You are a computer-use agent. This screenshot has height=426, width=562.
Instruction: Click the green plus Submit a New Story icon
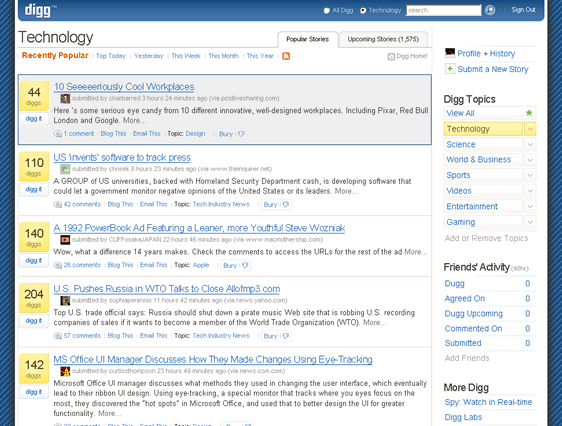449,68
